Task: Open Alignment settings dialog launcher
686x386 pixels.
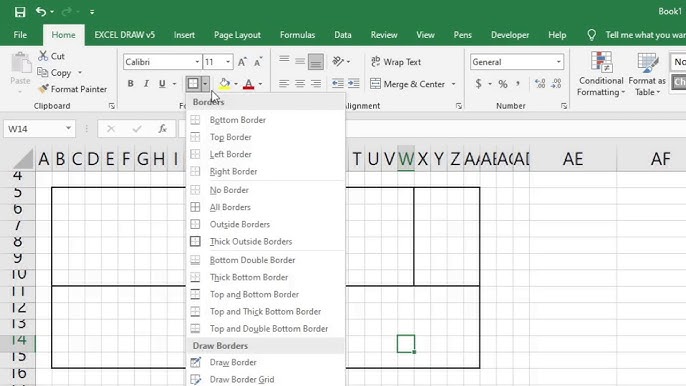Action: pyautogui.click(x=458, y=106)
